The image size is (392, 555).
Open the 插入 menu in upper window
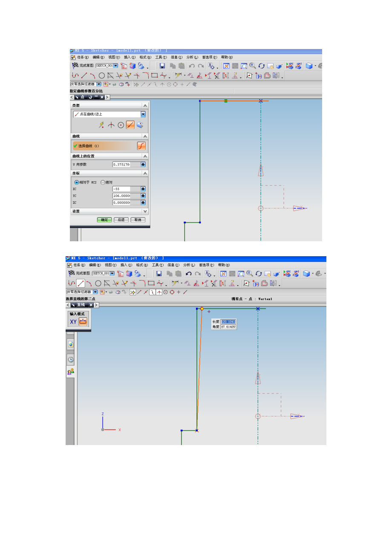coord(130,57)
